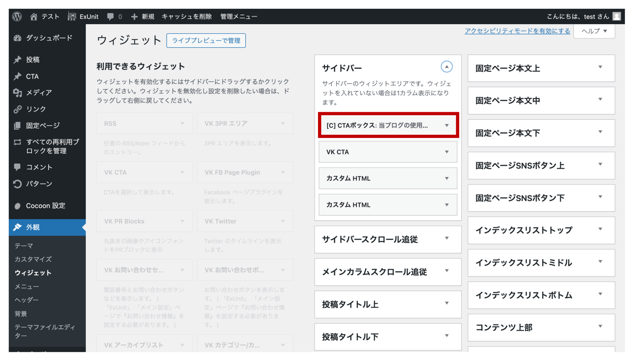Screen dimensions: 636x364
Task: Click the test user avatar icon
Action: click(616, 16)
